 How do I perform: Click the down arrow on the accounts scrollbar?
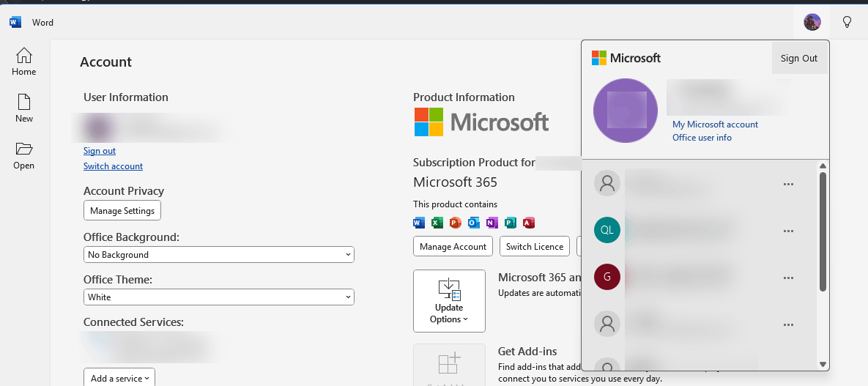coord(823,365)
